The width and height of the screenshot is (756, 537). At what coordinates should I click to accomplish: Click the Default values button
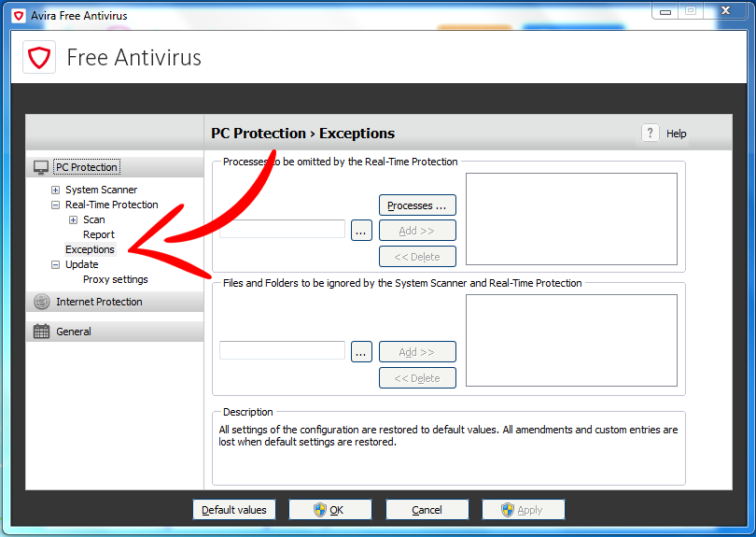[234, 510]
